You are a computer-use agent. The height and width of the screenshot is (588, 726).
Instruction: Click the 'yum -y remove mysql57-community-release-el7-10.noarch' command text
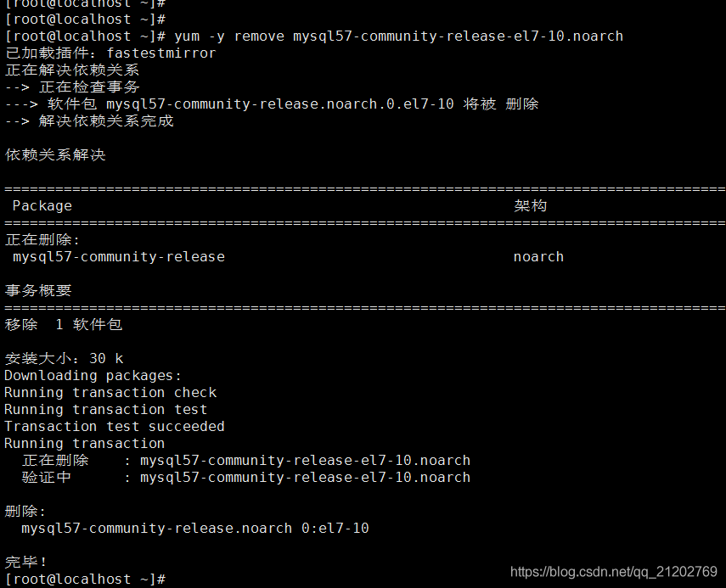coord(398,36)
